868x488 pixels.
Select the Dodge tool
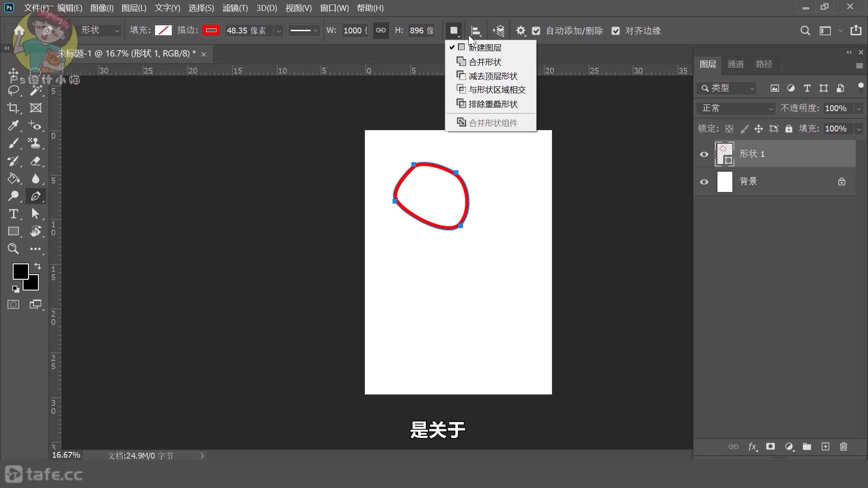click(x=13, y=196)
